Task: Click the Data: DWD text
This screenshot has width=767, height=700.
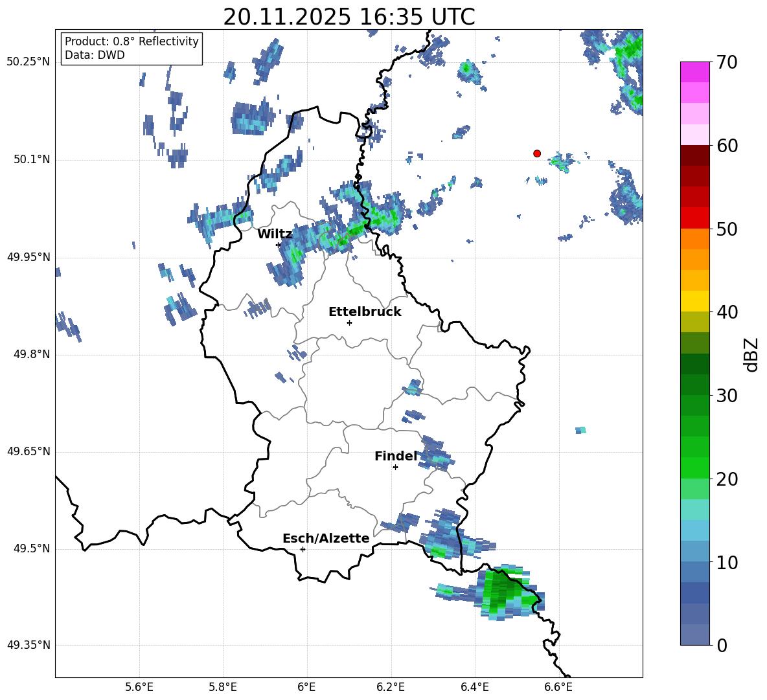Action: pos(95,55)
